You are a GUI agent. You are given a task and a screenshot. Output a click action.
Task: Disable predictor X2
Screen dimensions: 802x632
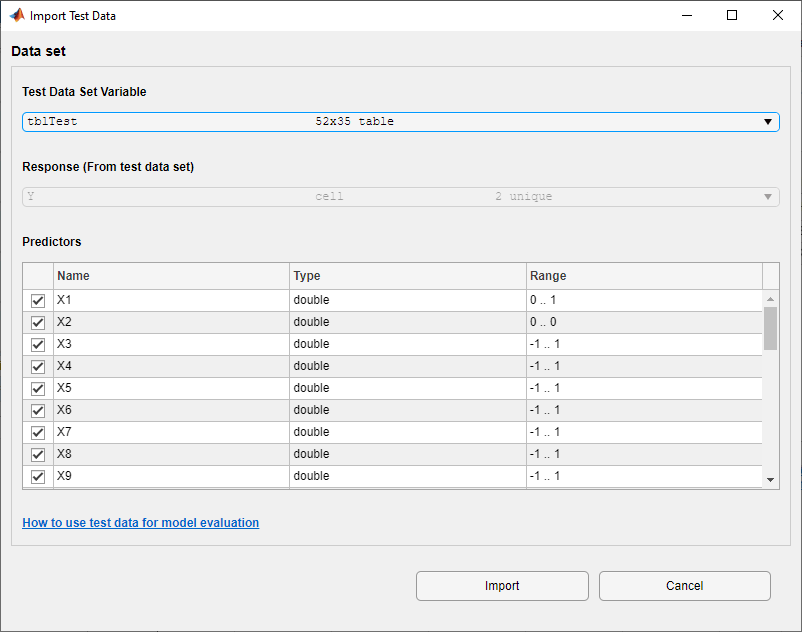click(37, 322)
